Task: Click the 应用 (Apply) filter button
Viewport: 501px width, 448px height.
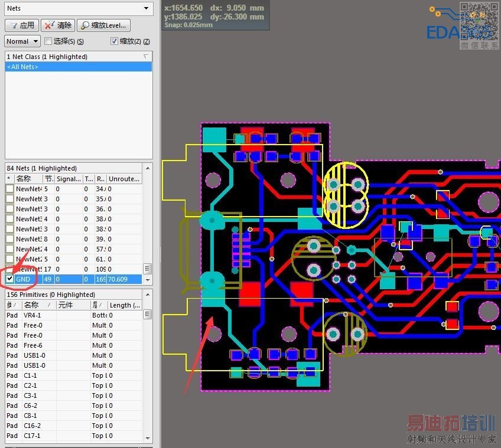Action: (22, 25)
